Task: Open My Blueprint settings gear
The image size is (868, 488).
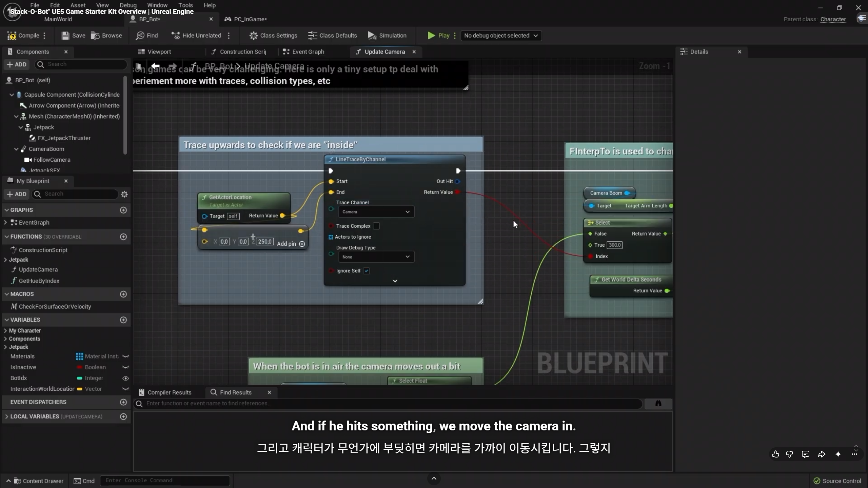Action: pyautogui.click(x=124, y=194)
